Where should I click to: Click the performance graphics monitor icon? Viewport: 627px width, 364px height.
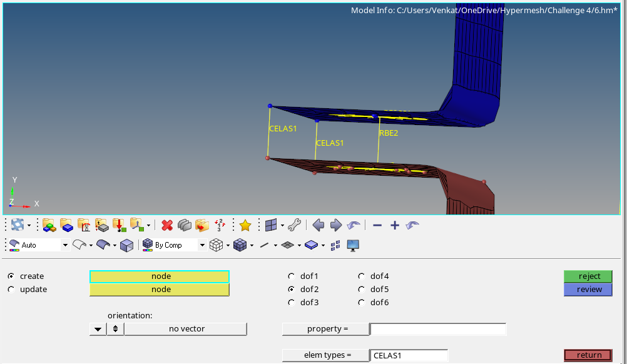pyautogui.click(x=352, y=245)
